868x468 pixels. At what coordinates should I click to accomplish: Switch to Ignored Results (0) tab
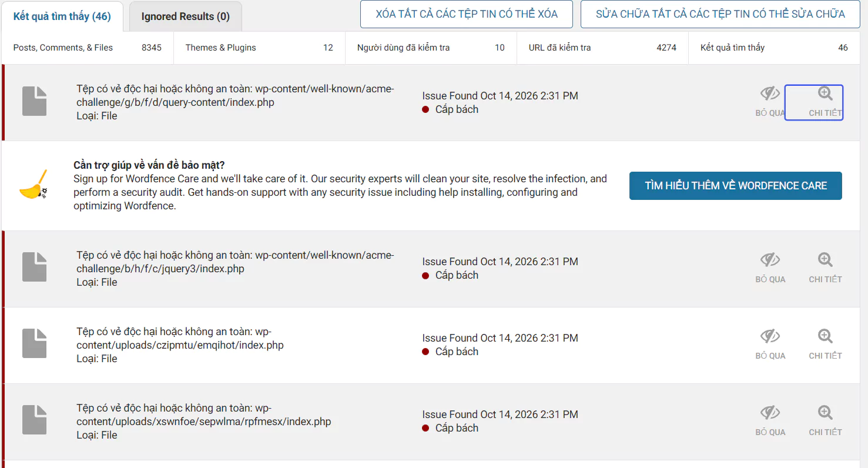point(186,16)
